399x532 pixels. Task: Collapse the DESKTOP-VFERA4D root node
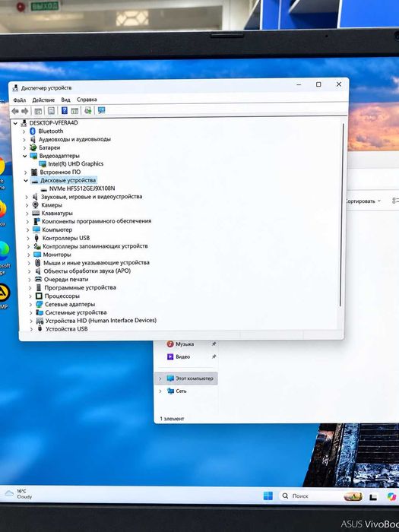(x=15, y=123)
